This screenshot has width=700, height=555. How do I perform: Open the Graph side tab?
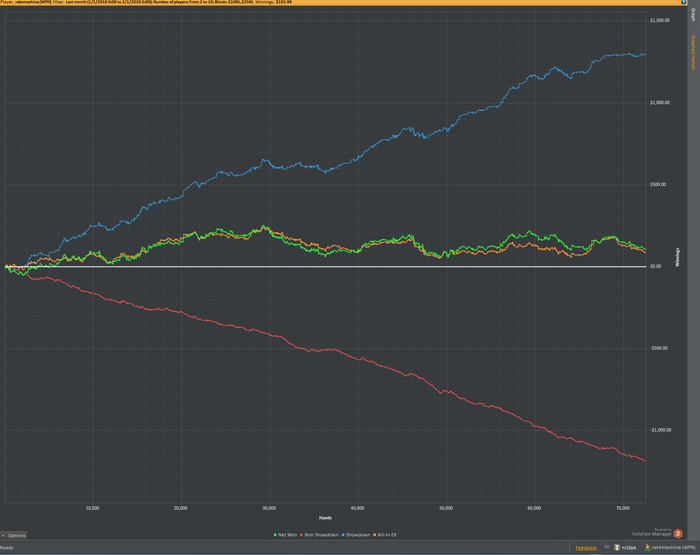click(x=693, y=15)
